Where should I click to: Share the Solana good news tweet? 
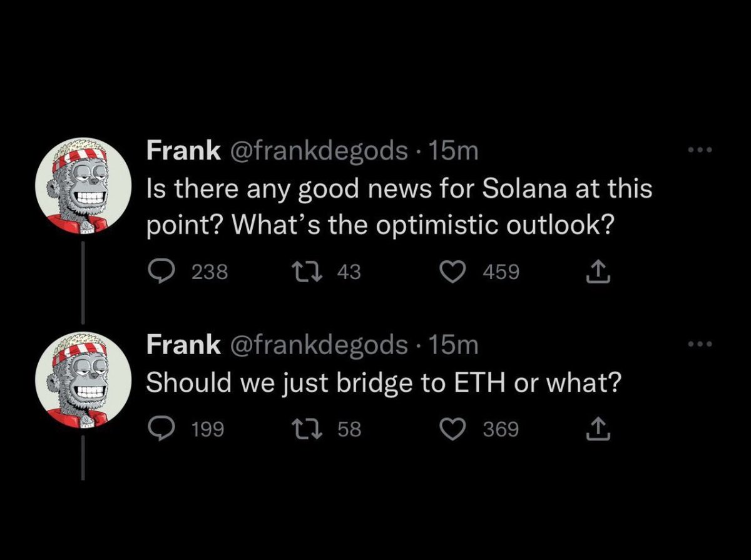click(x=598, y=271)
